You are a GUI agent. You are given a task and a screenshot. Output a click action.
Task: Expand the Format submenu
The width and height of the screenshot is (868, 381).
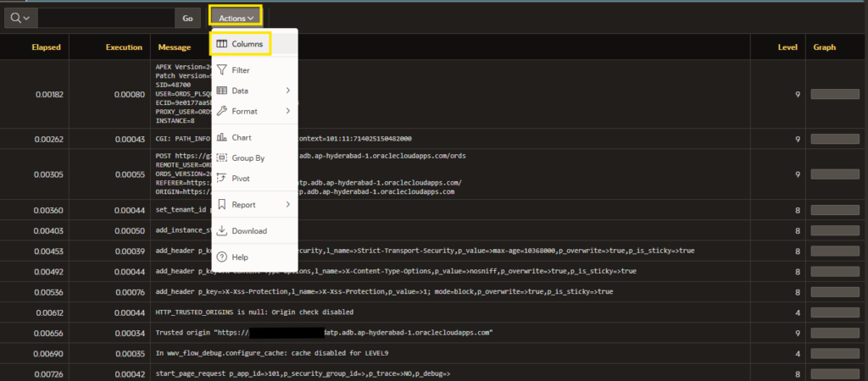(x=254, y=111)
